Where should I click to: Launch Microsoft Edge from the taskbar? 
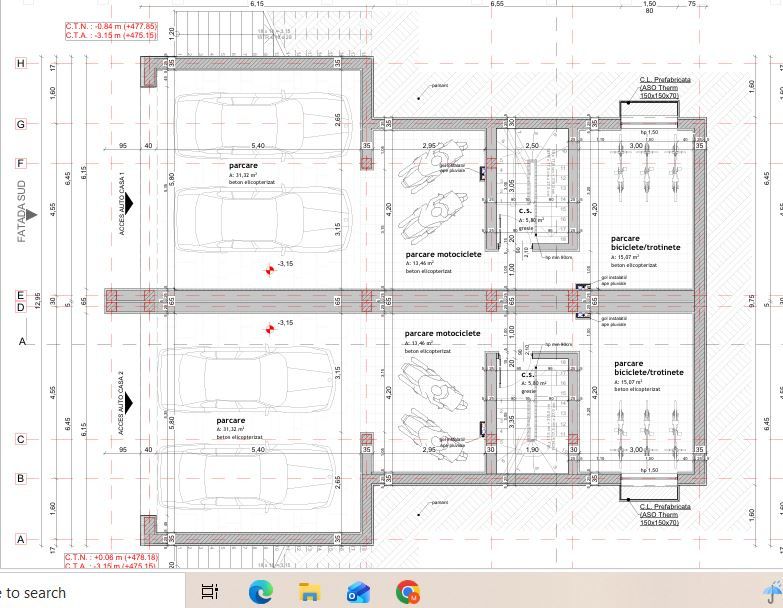[x=260, y=592]
